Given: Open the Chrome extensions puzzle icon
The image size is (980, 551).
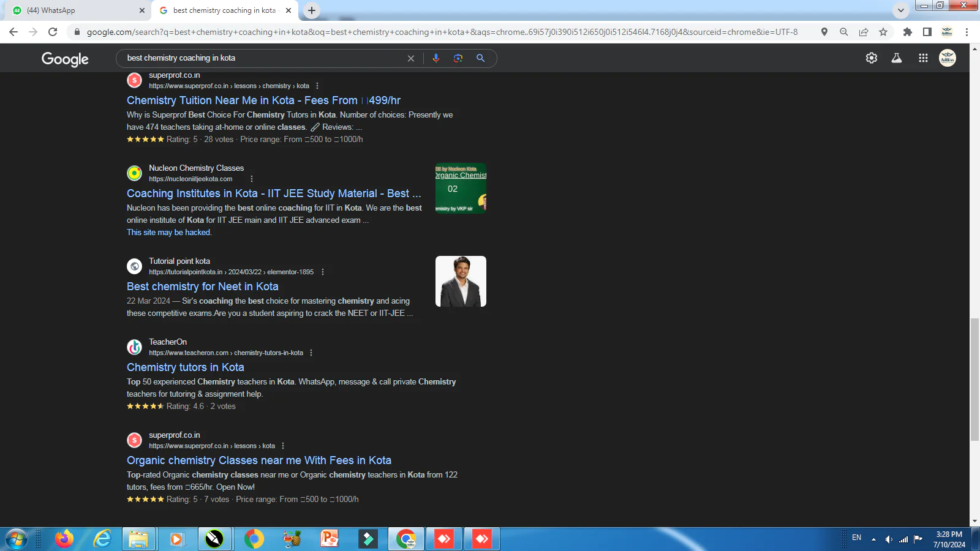Looking at the screenshot, I should point(908,32).
